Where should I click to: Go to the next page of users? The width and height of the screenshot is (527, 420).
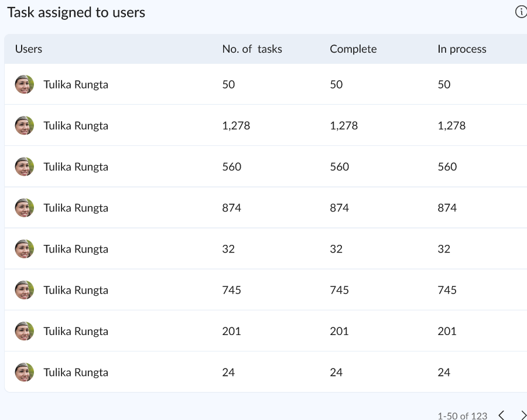pos(523,415)
